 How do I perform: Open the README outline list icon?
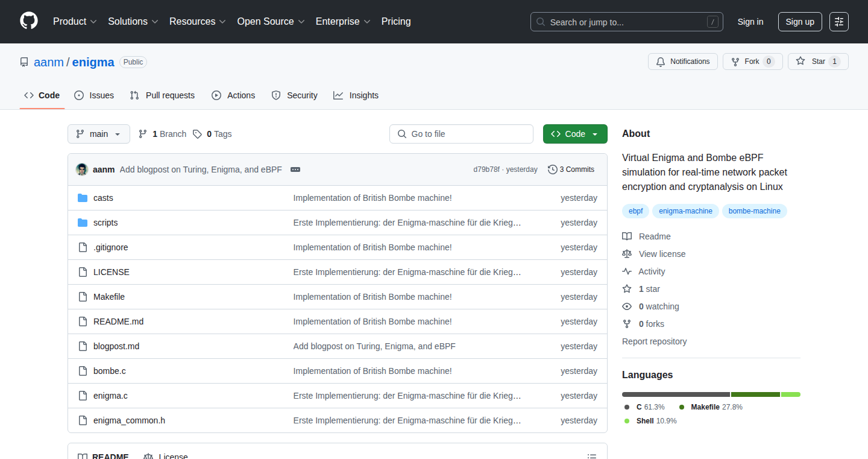593,457
